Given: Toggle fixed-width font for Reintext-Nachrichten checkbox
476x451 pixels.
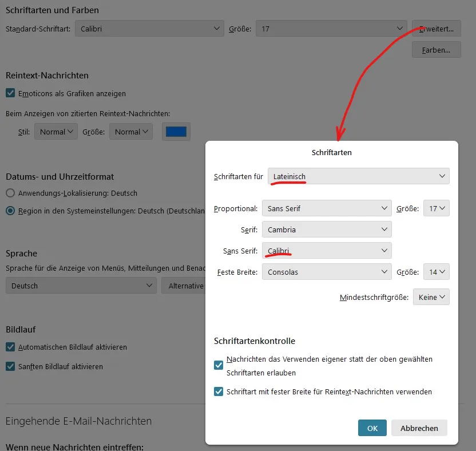Looking at the screenshot, I should [x=219, y=391].
